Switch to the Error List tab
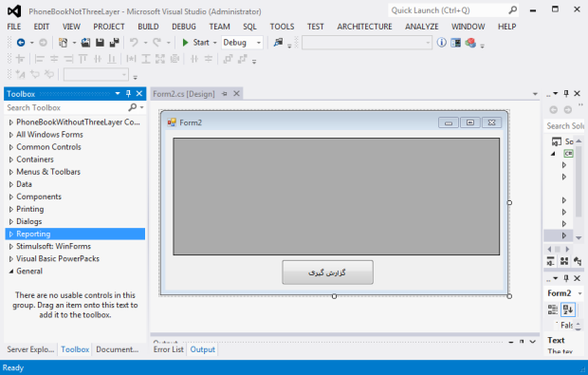Screen dimensions: 588x375 pos(169,349)
